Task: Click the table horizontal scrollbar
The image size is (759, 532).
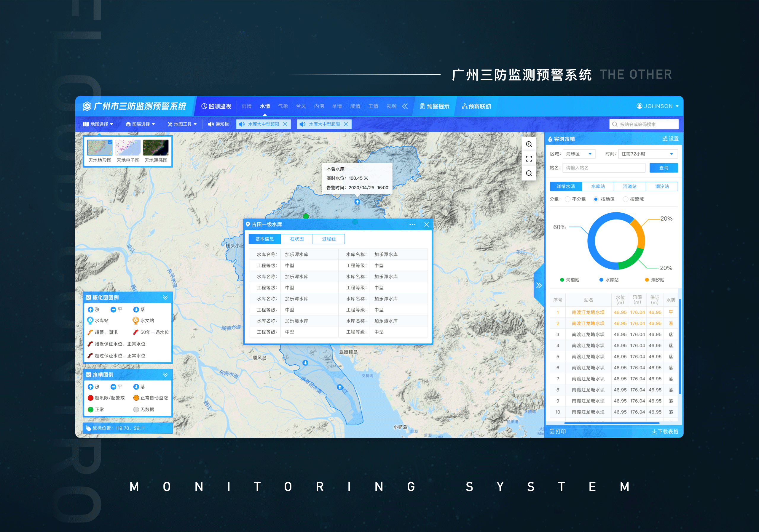Action: tap(612, 423)
